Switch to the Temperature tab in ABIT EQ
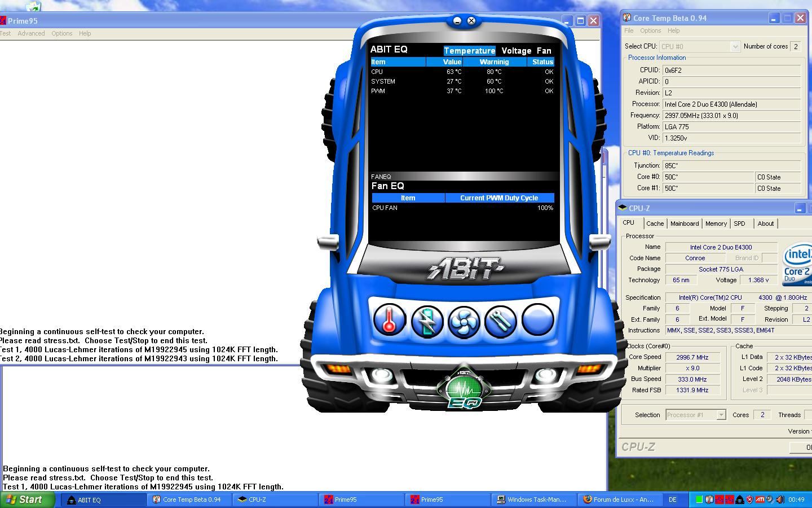The image size is (812, 508). tap(469, 51)
